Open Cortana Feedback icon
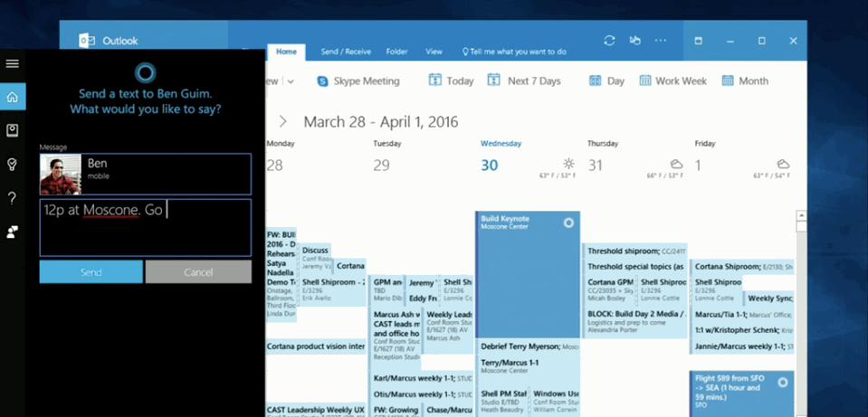Viewport: 868px width, 417px height. click(12, 232)
